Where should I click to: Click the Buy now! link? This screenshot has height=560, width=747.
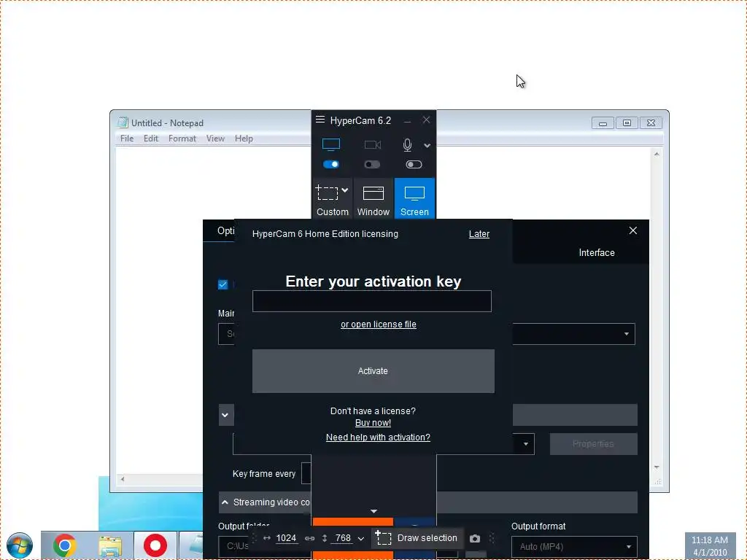(x=373, y=423)
